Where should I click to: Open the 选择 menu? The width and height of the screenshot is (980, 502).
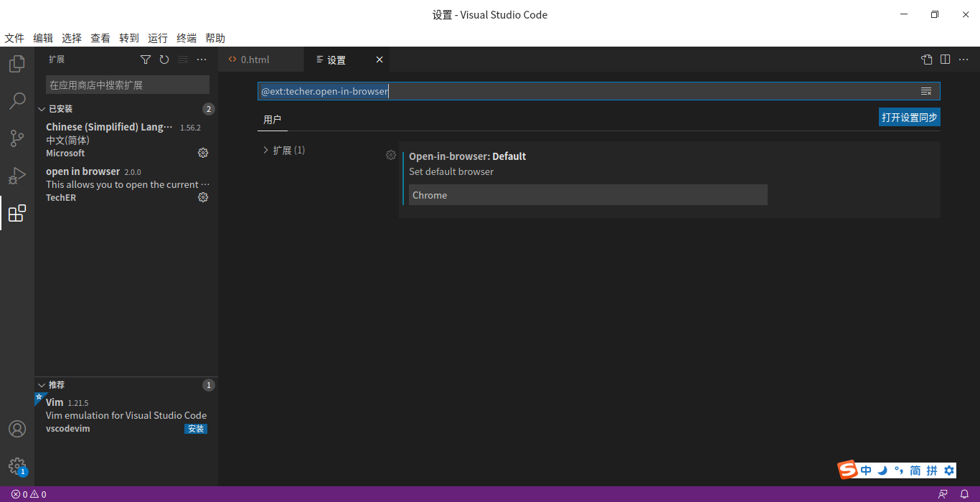72,38
